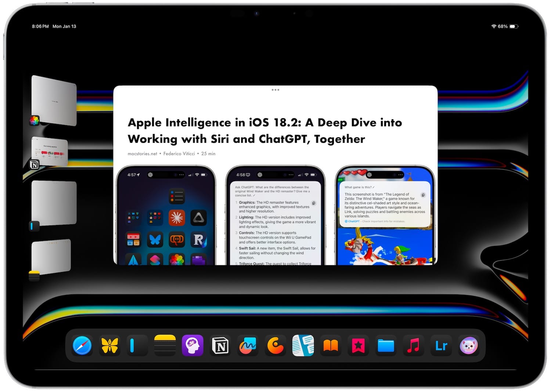
Task: Click the Photos badge on the top stage window
Action: [x=34, y=120]
